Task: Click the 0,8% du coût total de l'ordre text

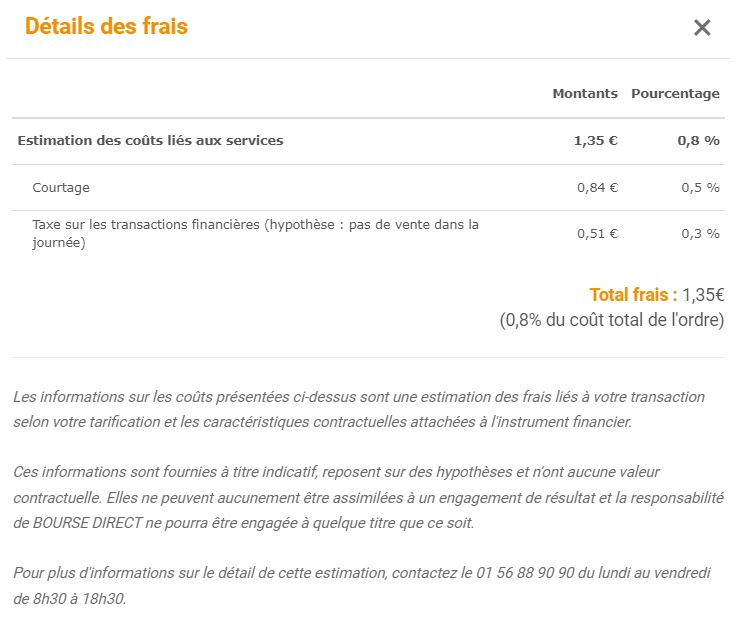Action: pyautogui.click(x=612, y=320)
